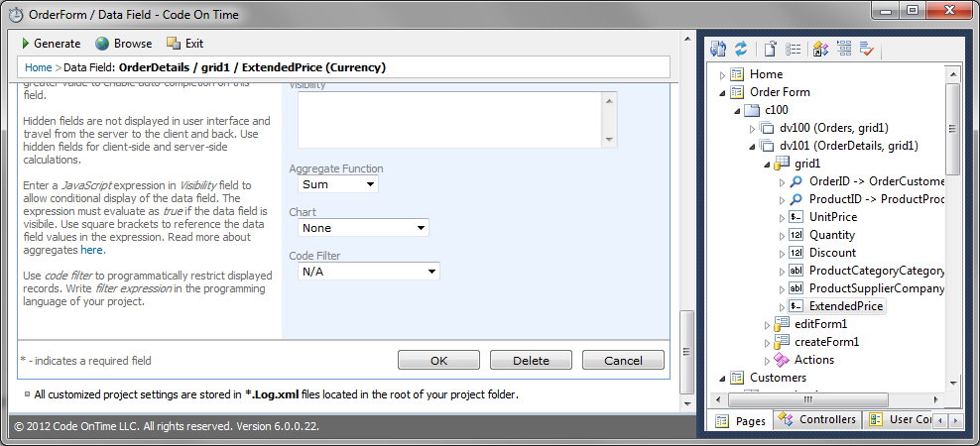Screen dimensions: 980x446
Task: Expand the editForm1 node
Action: [767, 325]
